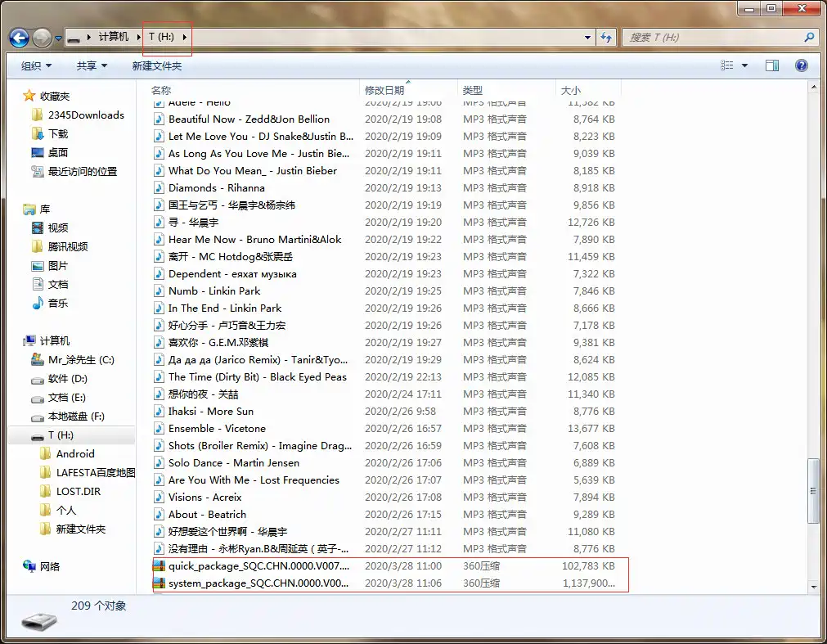Click inside the 搜索 T (H:) search box

712,38
